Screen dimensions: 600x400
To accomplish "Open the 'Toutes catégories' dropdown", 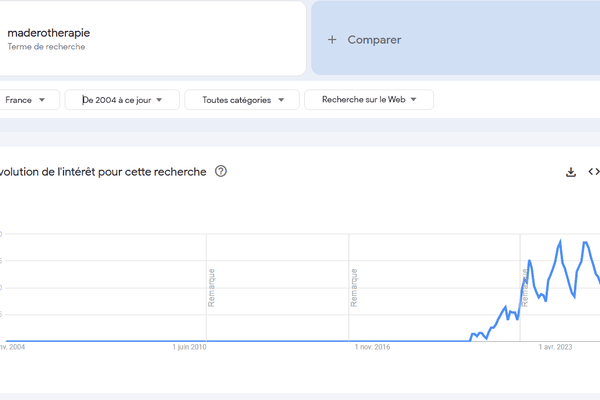I will point(243,100).
